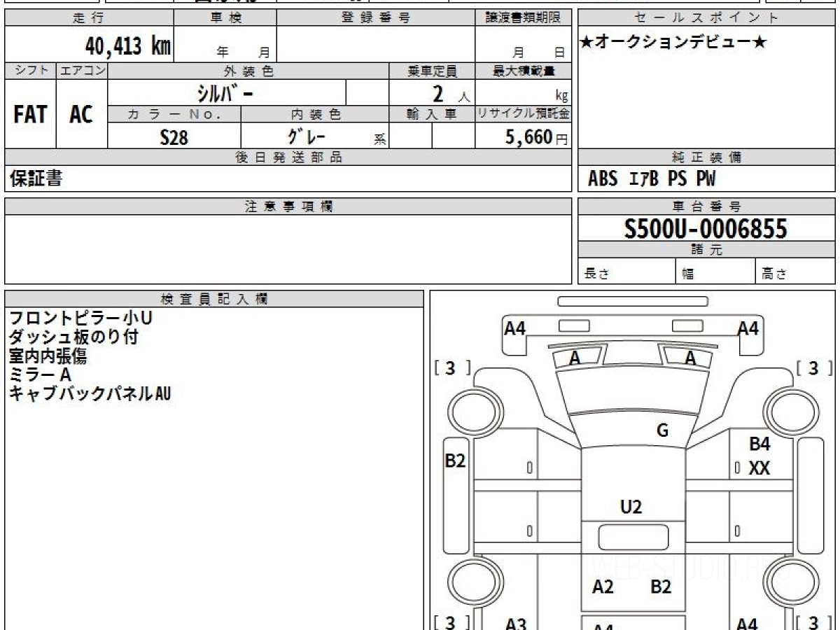Click the '車台番号' header

707,206
